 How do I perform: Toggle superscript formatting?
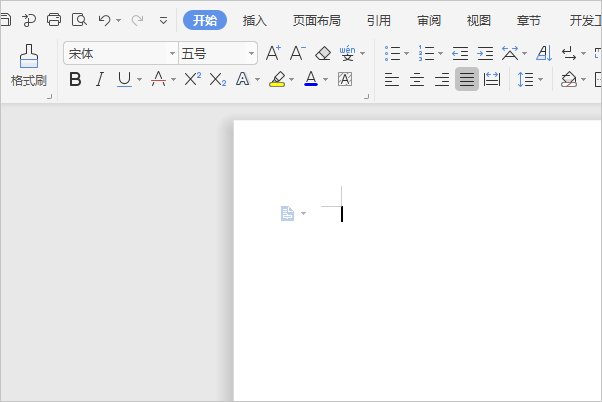pos(192,80)
